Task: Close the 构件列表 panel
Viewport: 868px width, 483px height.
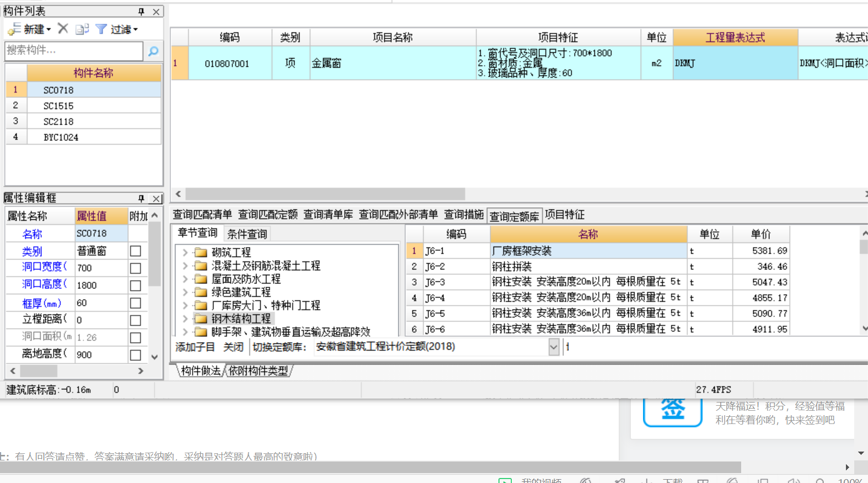Action: click(x=156, y=11)
